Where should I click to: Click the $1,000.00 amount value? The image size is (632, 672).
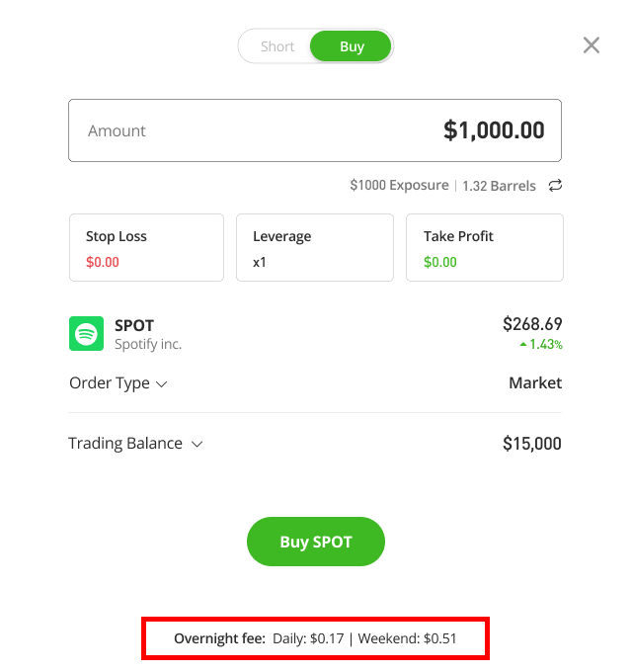click(x=494, y=130)
